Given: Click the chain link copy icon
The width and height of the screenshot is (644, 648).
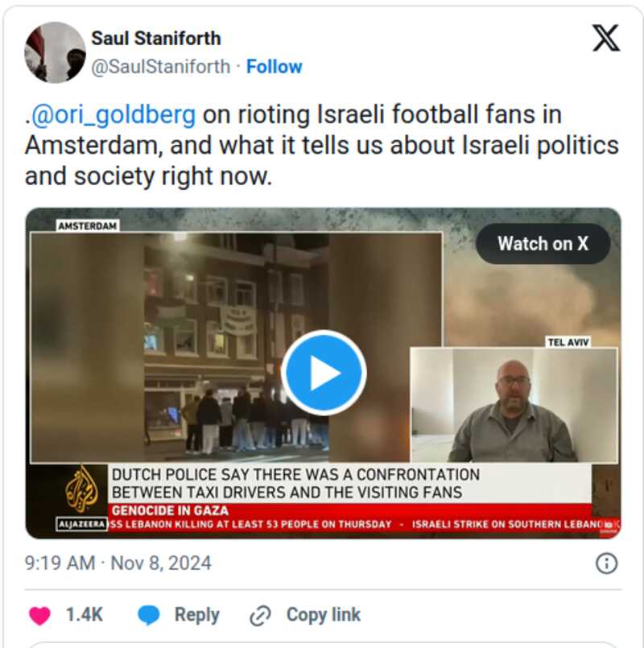Looking at the screenshot, I should 260,616.
